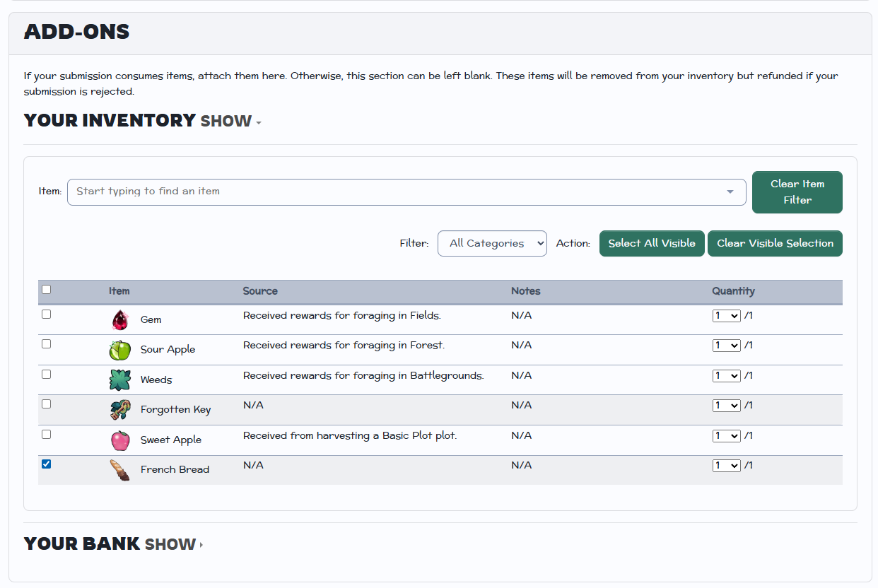The height and width of the screenshot is (588, 878).
Task: Click the Clear Item Filter button
Action: (x=797, y=192)
